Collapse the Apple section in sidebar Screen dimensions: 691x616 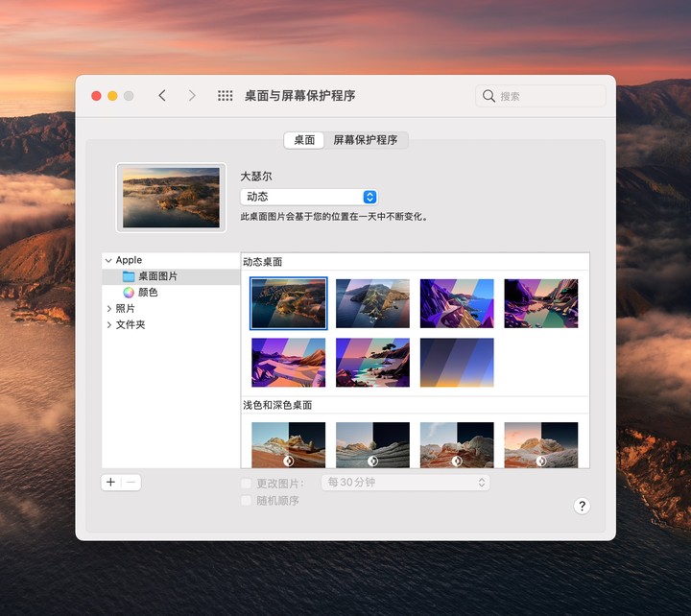(x=108, y=260)
